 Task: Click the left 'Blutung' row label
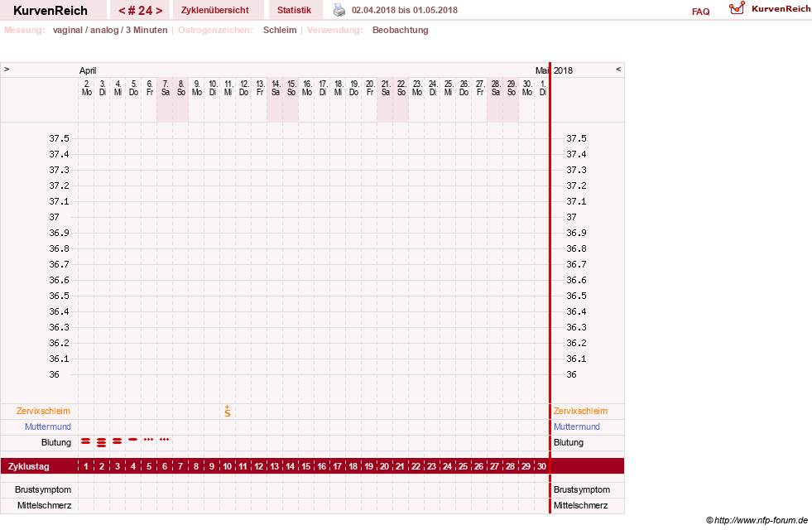pos(56,442)
